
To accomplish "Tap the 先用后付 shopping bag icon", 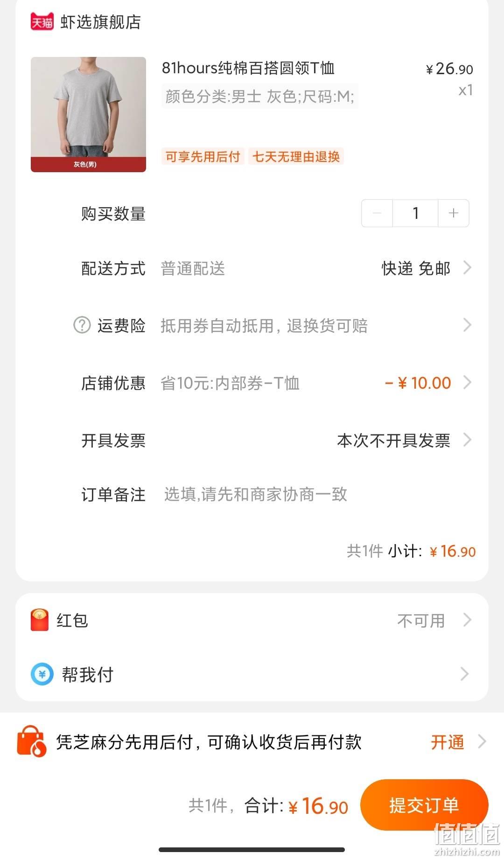I will point(32,741).
